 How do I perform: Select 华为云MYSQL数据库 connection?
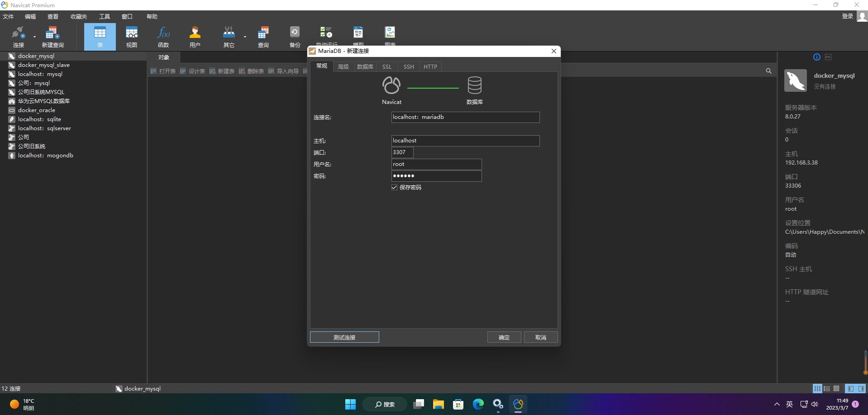click(44, 101)
